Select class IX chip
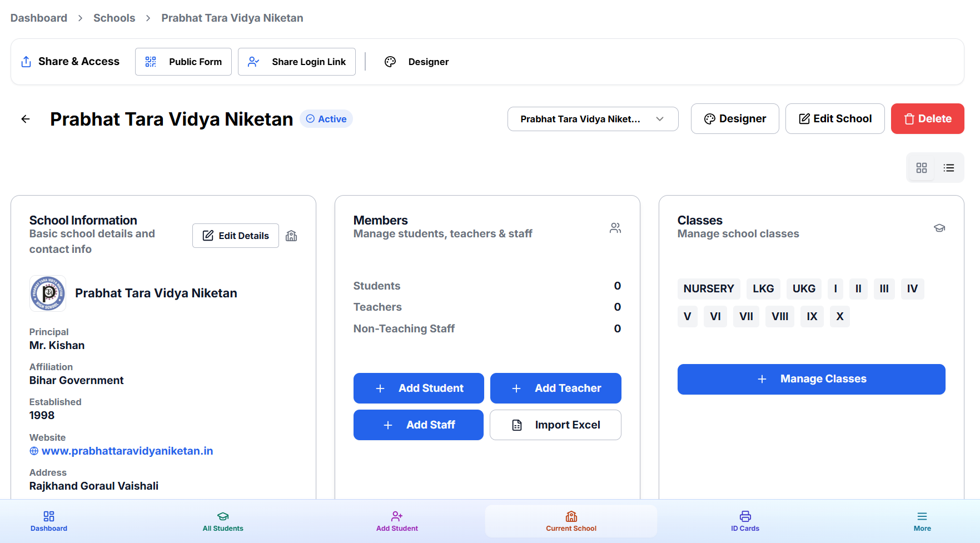The image size is (980, 543). pyautogui.click(x=812, y=316)
